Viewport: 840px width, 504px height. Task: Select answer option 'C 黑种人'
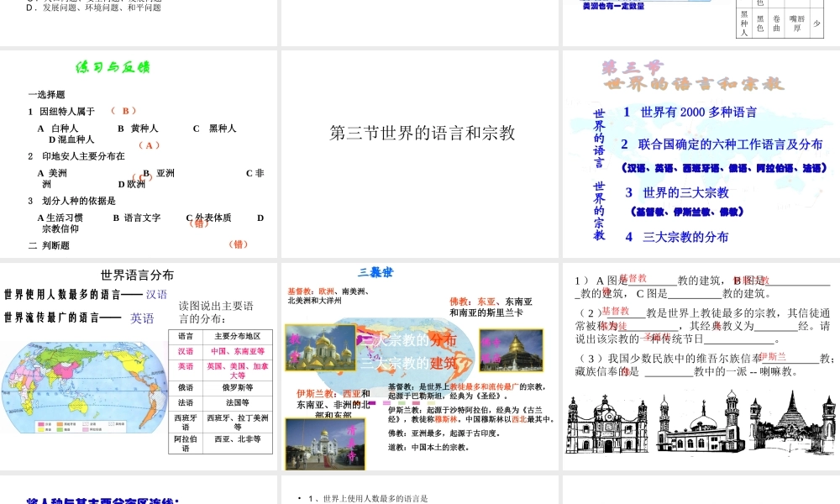tap(214, 129)
